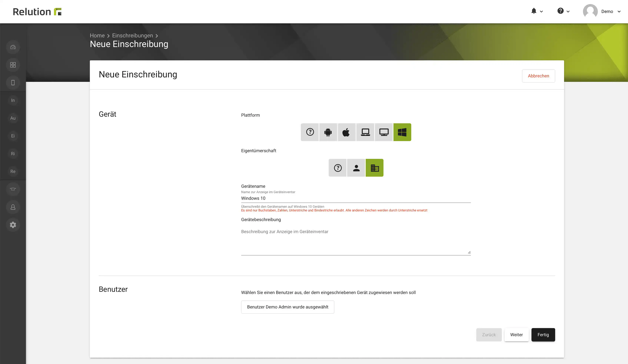Select the Ei entry in the sidebar

pyautogui.click(x=13, y=136)
